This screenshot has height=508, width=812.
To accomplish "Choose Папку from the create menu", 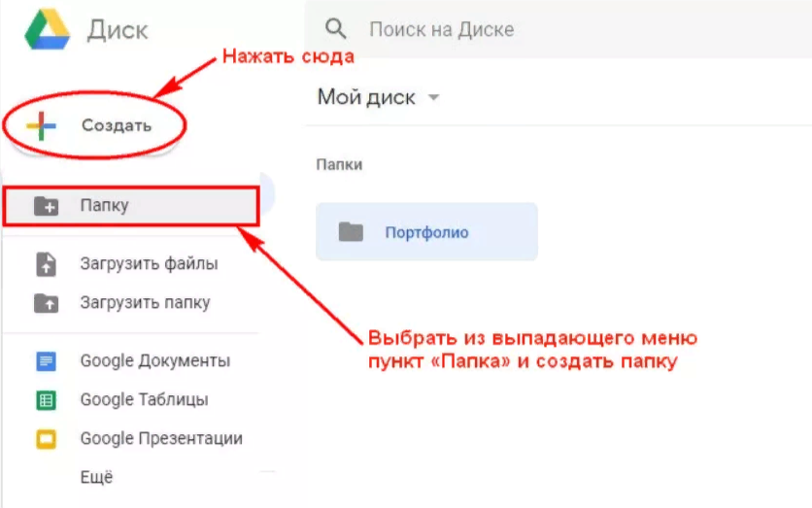I will (x=130, y=206).
